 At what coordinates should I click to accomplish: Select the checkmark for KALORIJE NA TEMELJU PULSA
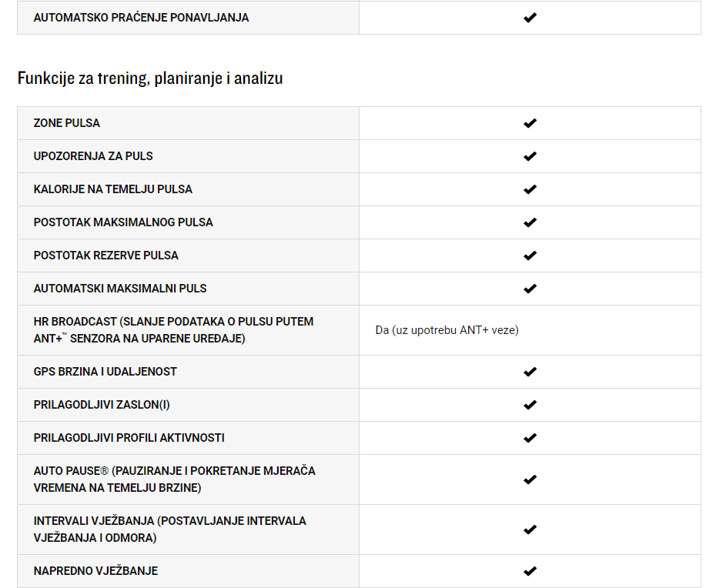pos(530,189)
